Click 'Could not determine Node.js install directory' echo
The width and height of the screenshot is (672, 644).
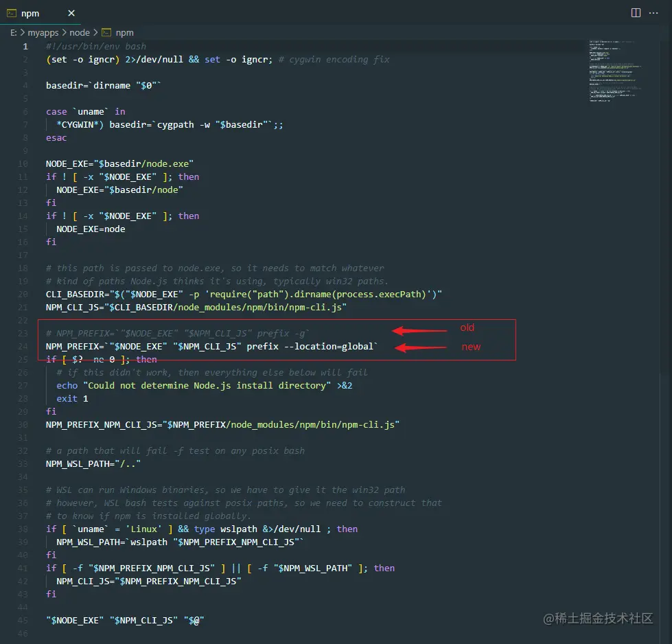click(x=205, y=386)
